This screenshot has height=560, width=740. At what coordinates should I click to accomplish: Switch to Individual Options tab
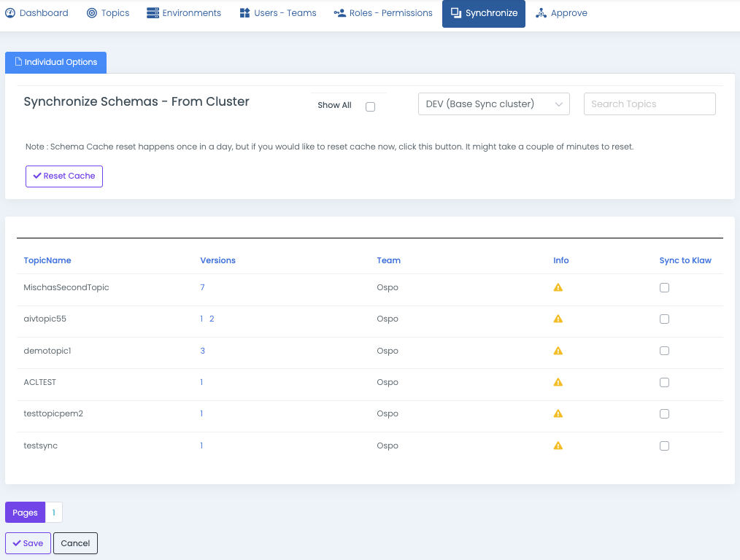(56, 62)
